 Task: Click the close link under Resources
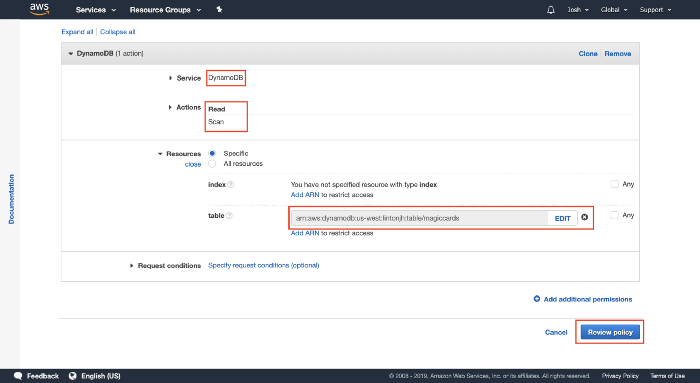[193, 164]
